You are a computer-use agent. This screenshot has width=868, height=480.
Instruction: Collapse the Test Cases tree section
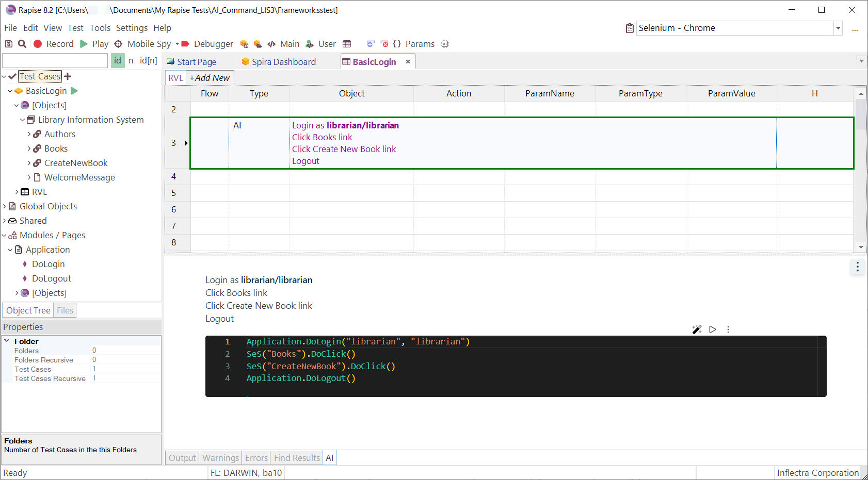coord(4,76)
